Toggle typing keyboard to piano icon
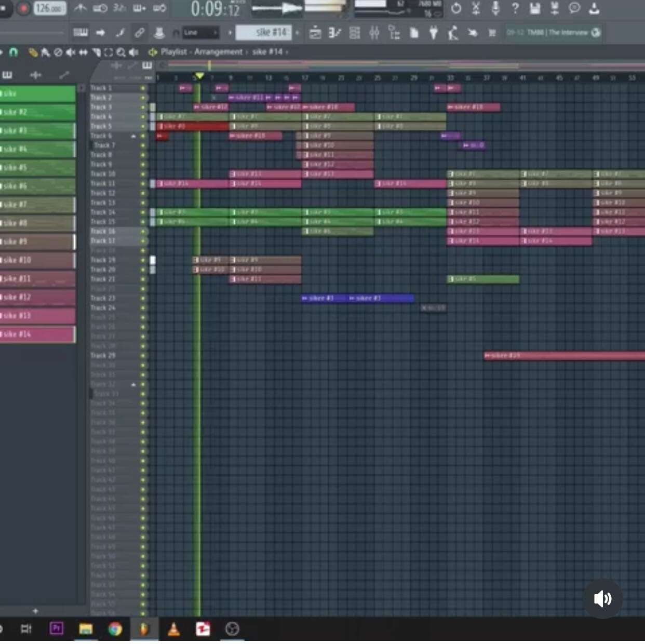The image size is (645, 644). (x=80, y=33)
